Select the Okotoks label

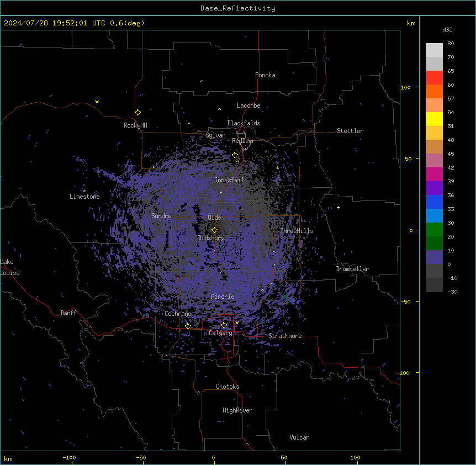click(x=228, y=387)
